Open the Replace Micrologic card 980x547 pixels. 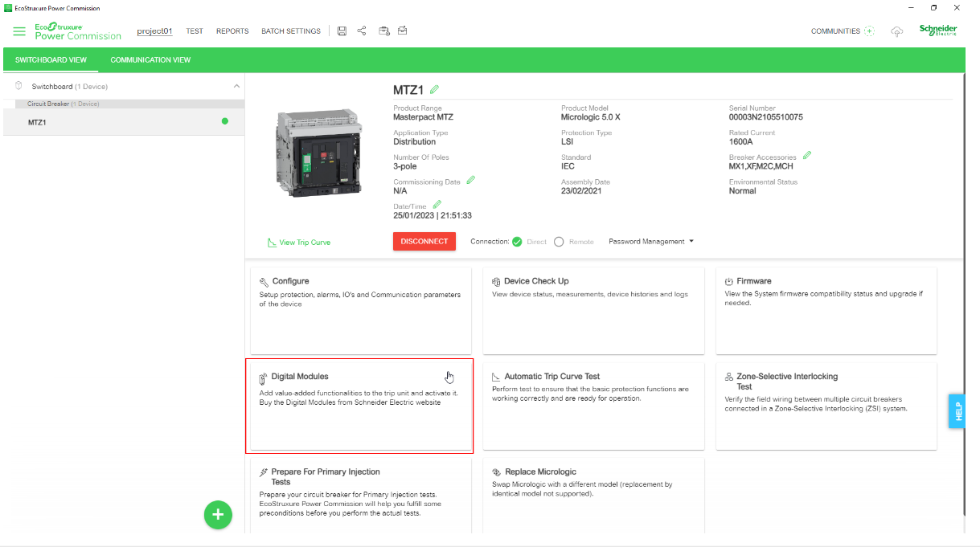tap(593, 496)
